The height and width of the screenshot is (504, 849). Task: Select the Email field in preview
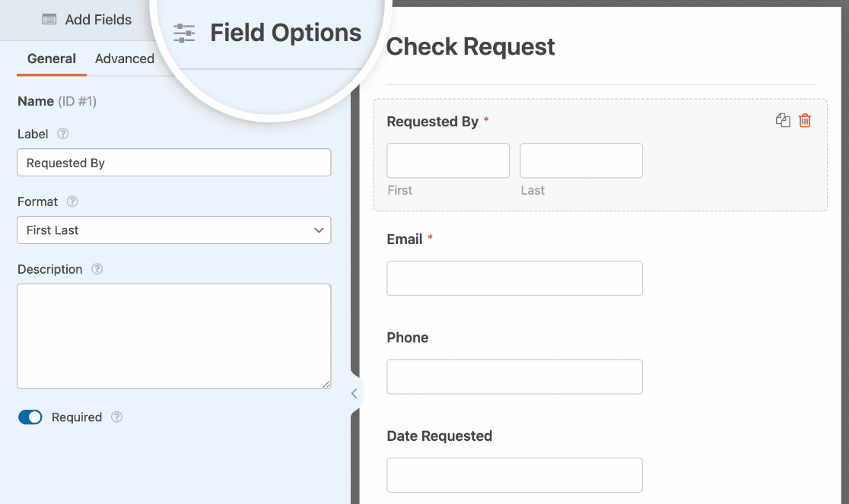pos(514,278)
